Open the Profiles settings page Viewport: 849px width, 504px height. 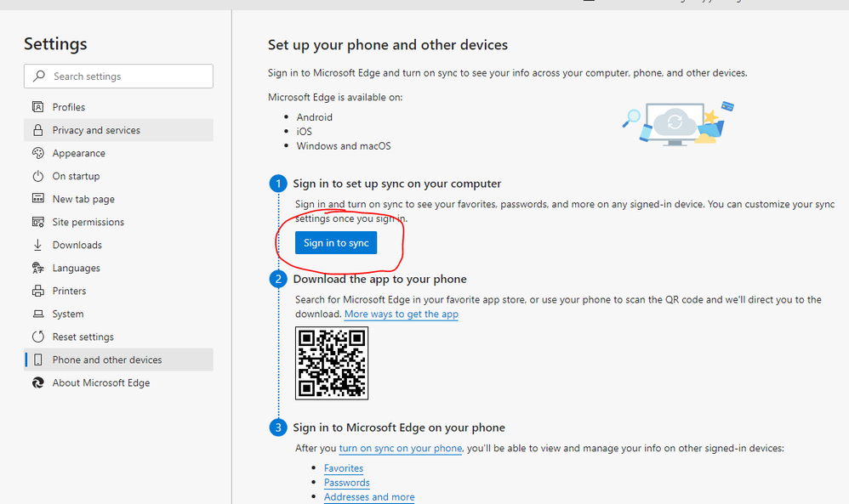[x=118, y=107]
